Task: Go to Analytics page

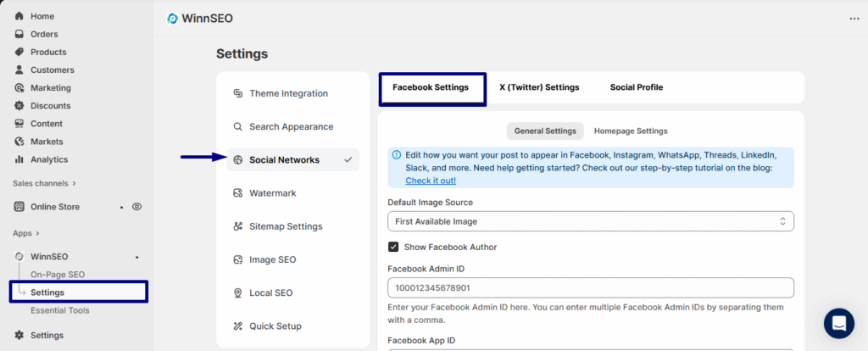Action: coord(49,159)
